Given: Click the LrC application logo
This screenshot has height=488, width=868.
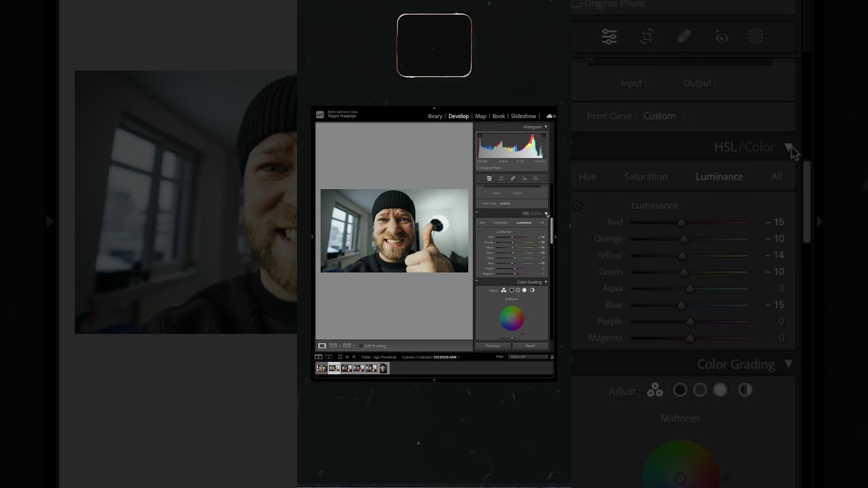Looking at the screenshot, I should (x=320, y=115).
